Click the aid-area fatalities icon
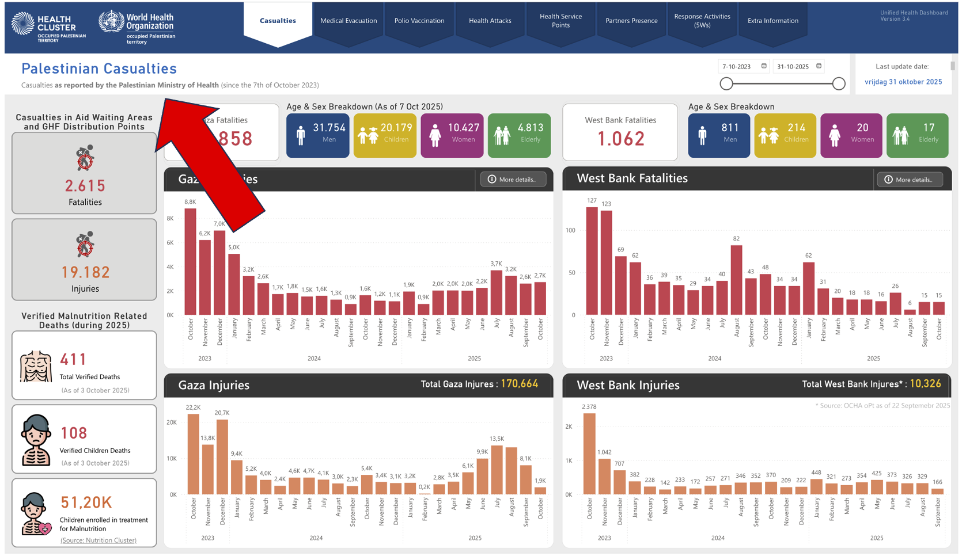The width and height of the screenshot is (966, 560). 85,158
